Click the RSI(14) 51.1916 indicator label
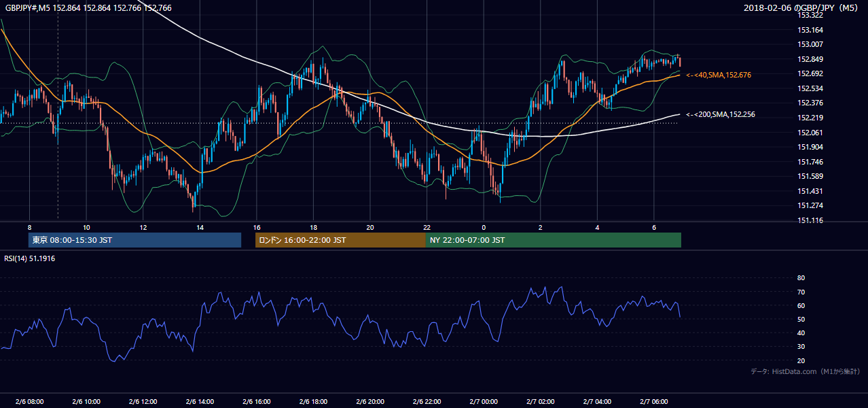 [30, 258]
